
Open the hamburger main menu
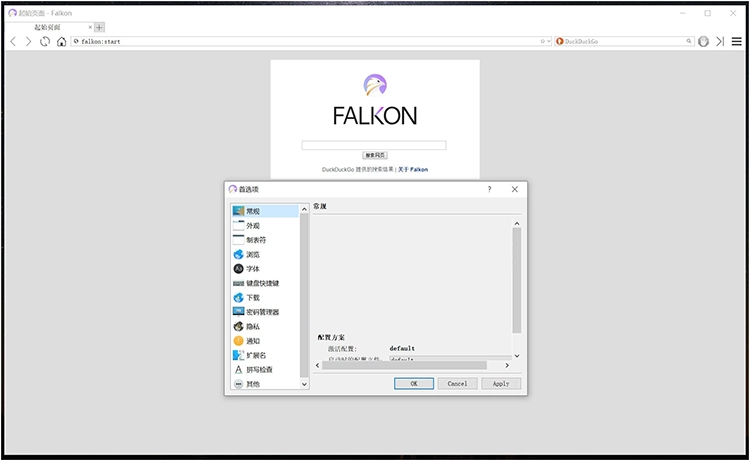click(736, 42)
